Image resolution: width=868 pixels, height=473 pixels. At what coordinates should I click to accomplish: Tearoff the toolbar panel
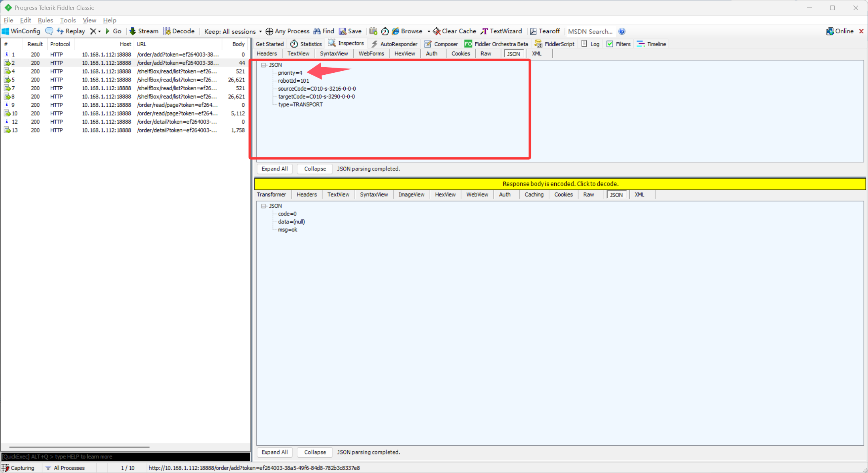(x=545, y=31)
